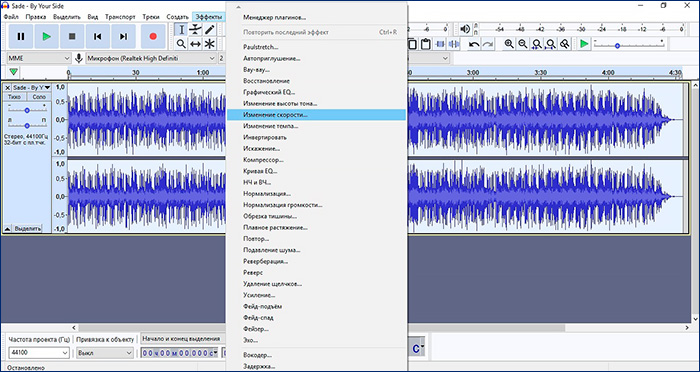The image size is (700, 372).
Task: Undo the last action with the Undo arrow
Action: click(474, 44)
